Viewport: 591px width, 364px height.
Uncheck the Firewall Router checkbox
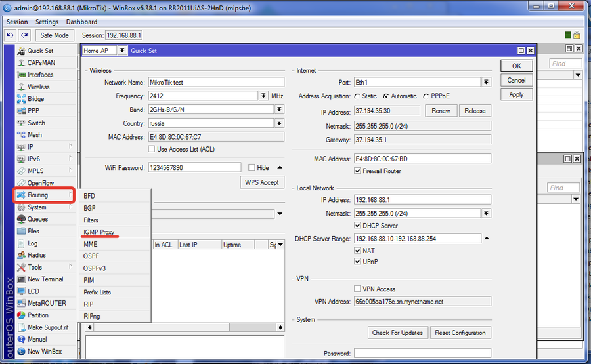(x=357, y=171)
